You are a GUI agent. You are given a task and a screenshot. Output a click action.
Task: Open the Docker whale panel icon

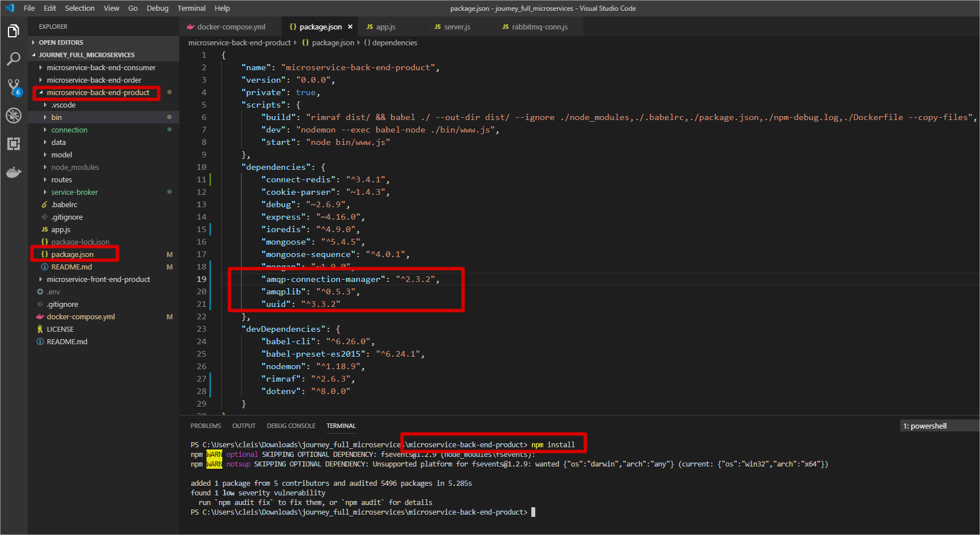pos(14,172)
